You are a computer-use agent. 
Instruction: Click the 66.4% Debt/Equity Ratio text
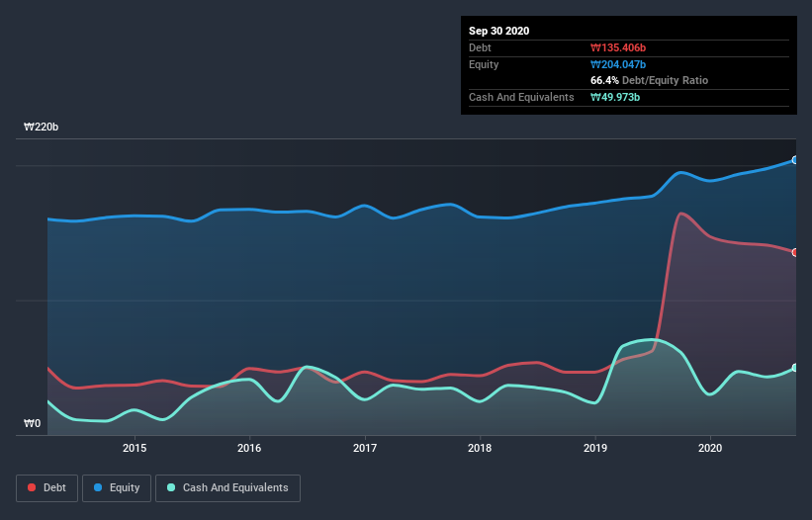649,80
